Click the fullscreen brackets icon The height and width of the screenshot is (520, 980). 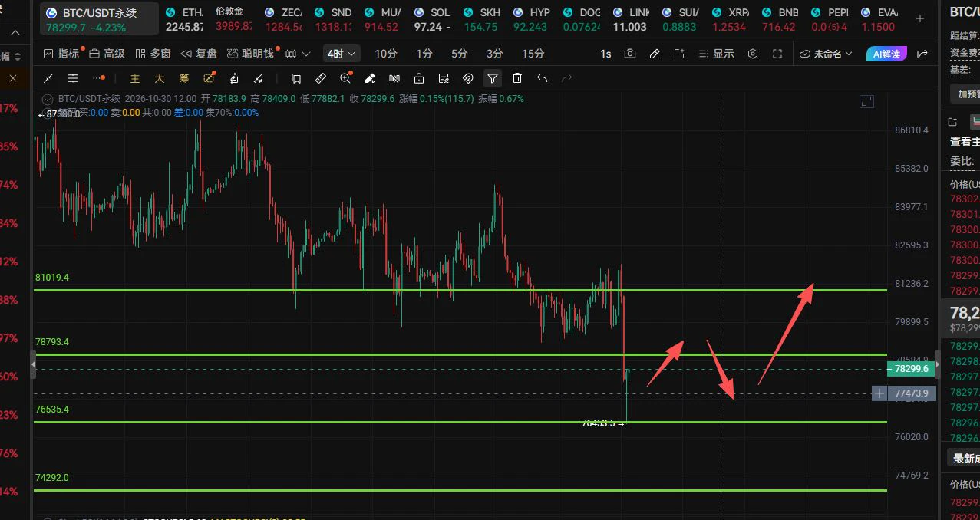[x=777, y=54]
